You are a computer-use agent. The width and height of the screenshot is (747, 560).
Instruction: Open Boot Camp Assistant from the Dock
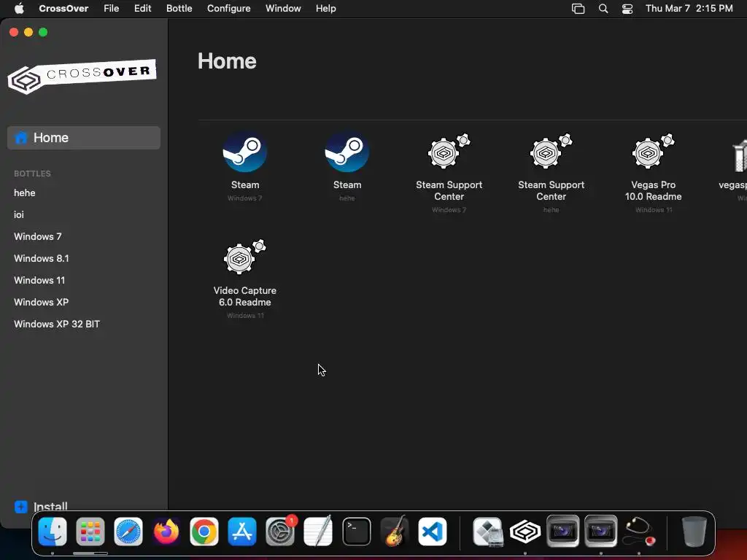coord(487,532)
